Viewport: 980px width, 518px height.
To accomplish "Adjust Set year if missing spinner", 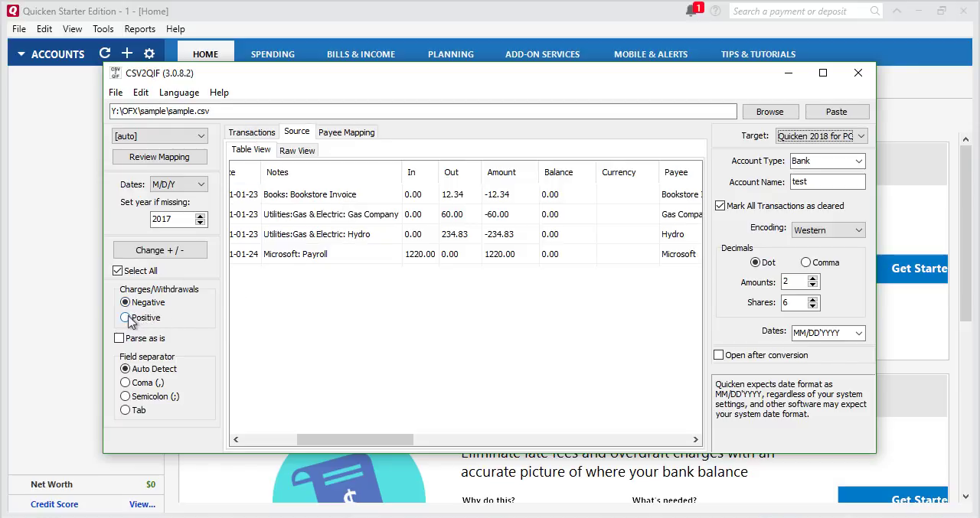I will click(x=201, y=220).
